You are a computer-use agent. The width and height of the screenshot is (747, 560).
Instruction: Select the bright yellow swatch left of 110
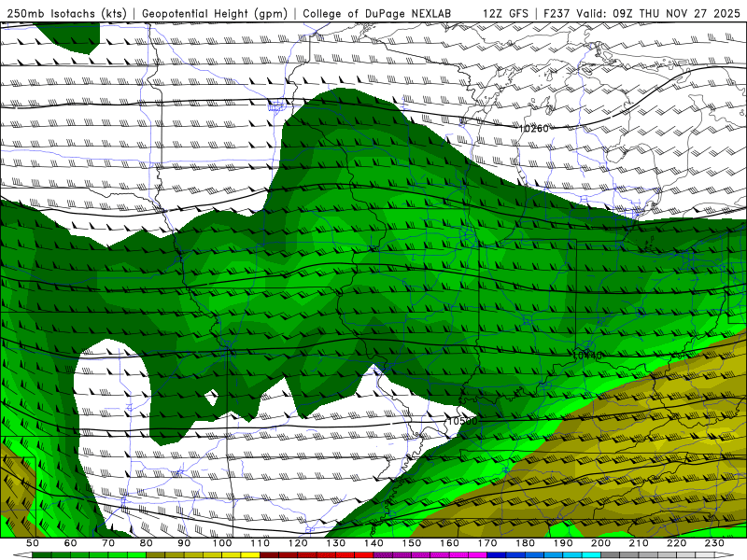[x=250, y=555]
